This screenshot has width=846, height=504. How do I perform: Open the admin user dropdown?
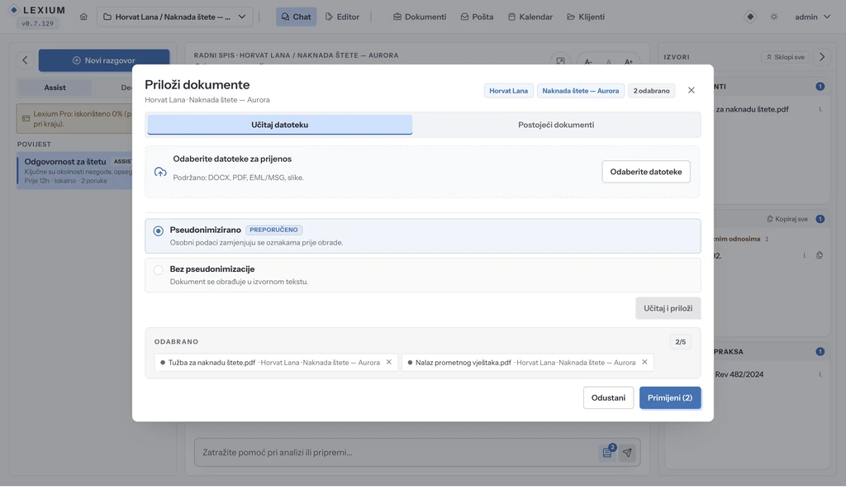pos(813,17)
